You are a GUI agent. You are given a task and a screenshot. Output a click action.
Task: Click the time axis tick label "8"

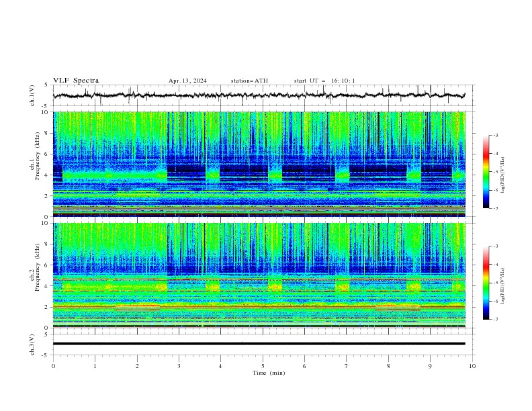coord(388,366)
